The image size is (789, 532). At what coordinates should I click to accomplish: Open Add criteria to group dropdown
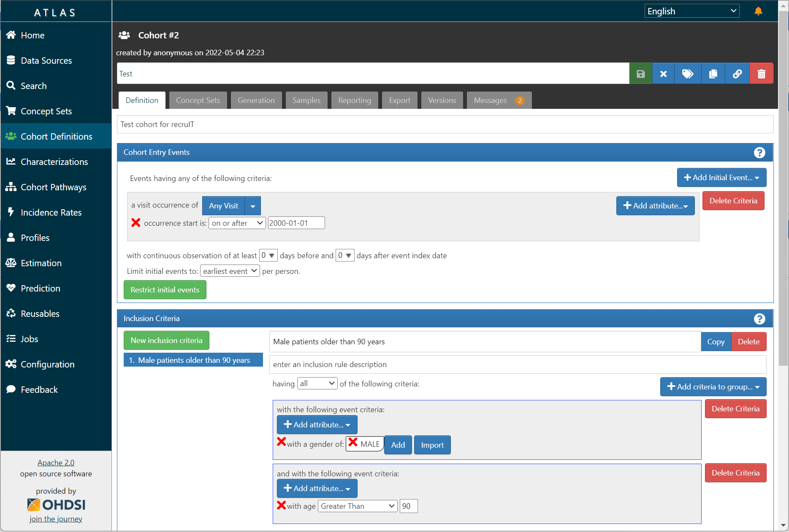coord(713,387)
